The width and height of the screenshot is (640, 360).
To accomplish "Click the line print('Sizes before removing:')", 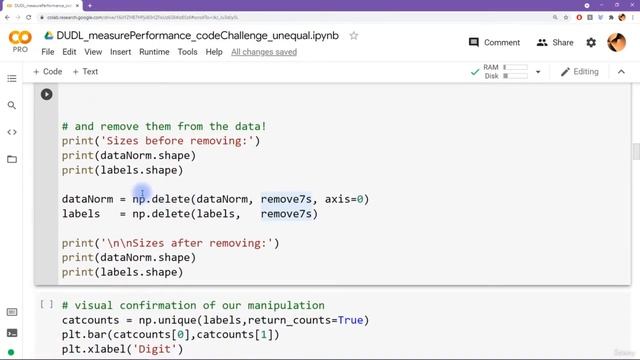I will [161, 141].
